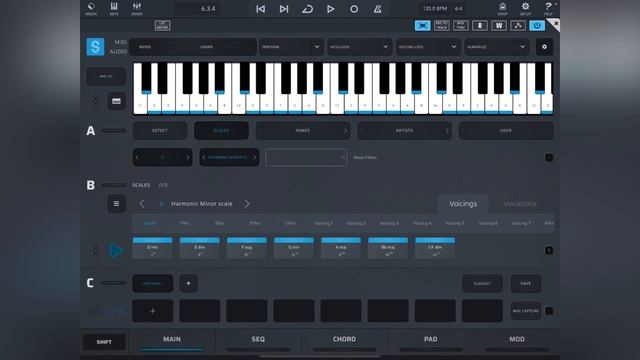
Task: Add new pattern with plus next to Pattern 1
Action: (x=189, y=283)
